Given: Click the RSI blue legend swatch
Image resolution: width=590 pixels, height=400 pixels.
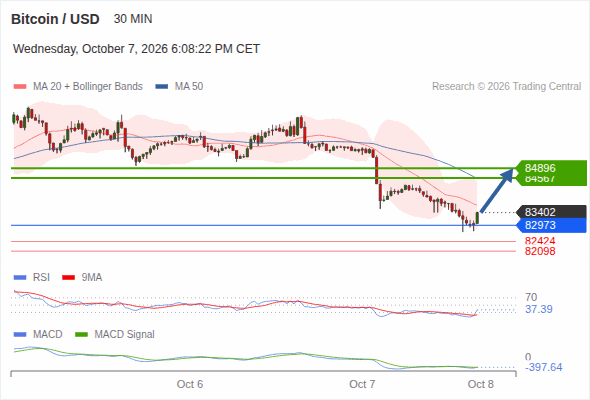Looking at the screenshot, I should point(20,278).
